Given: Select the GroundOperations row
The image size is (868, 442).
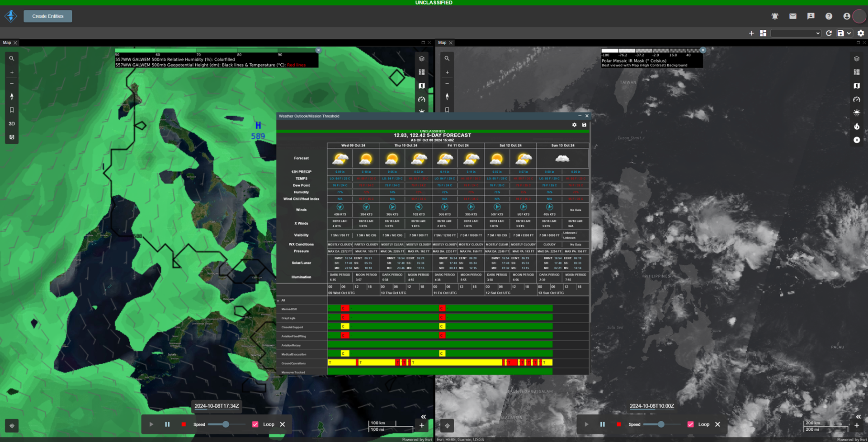Looking at the screenshot, I should (x=433, y=363).
